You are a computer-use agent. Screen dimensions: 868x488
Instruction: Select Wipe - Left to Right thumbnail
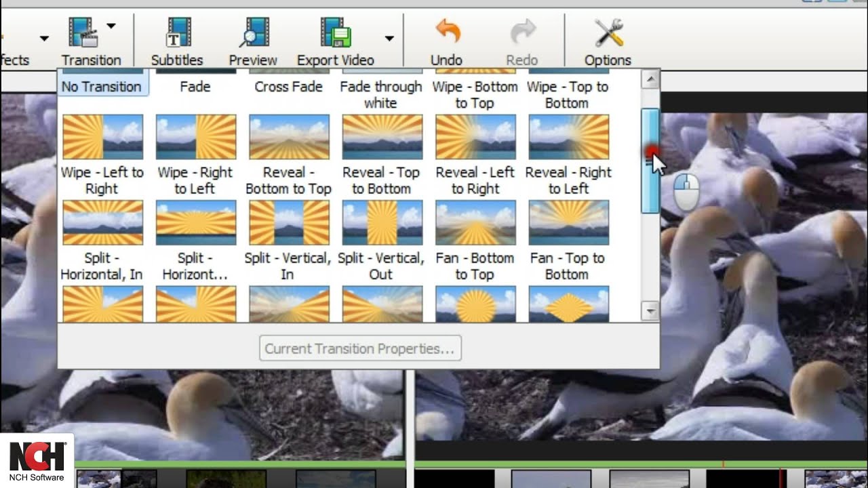pyautogui.click(x=103, y=136)
